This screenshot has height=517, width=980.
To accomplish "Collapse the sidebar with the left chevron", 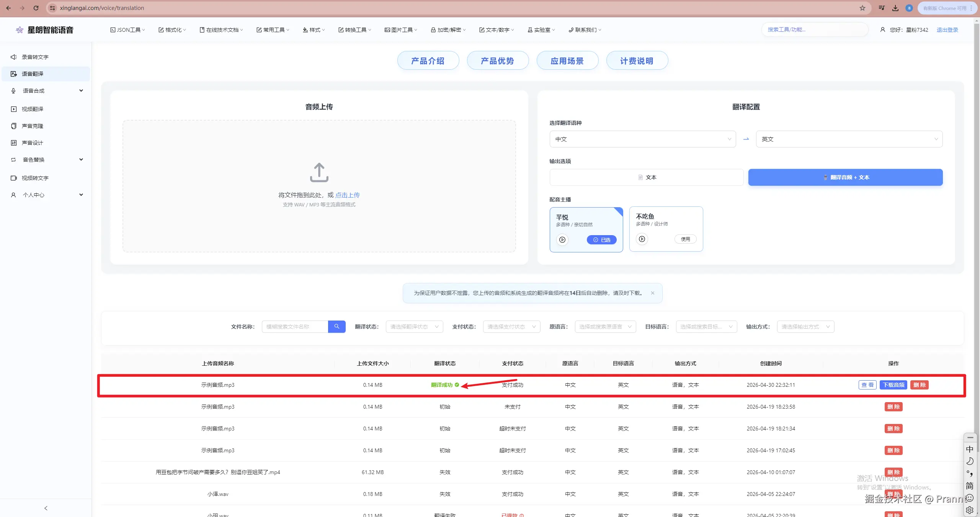I will pos(46,508).
